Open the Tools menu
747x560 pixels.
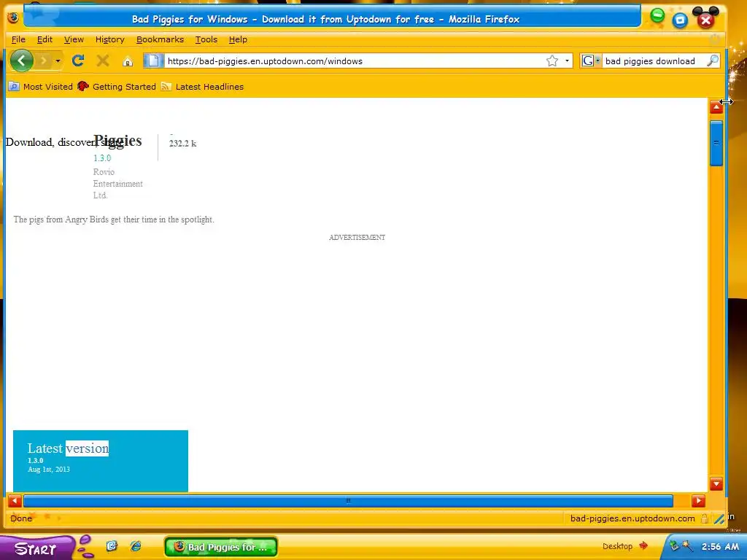(206, 39)
